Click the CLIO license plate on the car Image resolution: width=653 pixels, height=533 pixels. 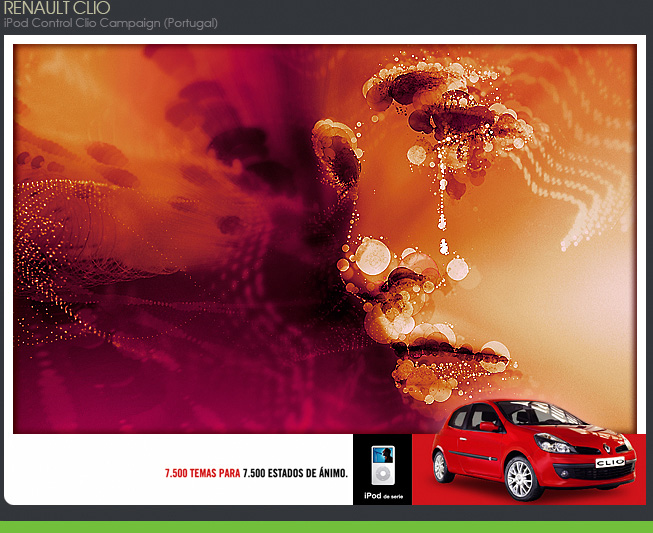point(609,463)
